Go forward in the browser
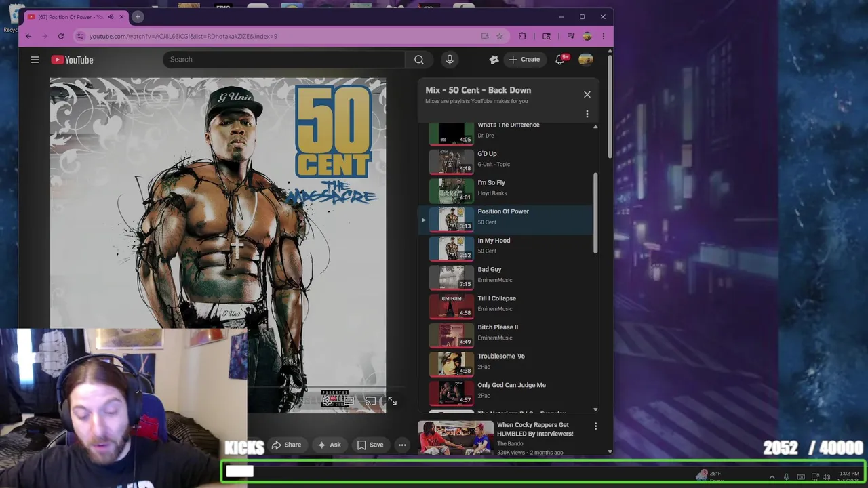This screenshot has height=488, width=868. 45,36
